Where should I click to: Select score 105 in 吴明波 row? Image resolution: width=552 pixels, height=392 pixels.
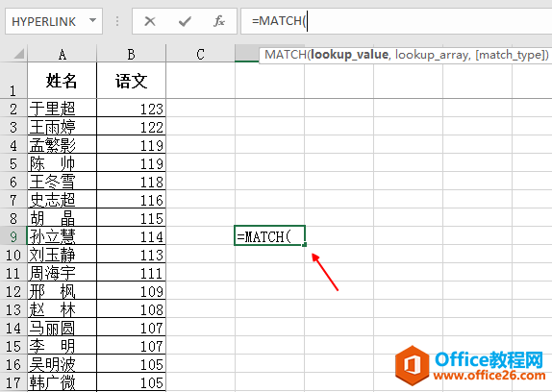131,364
